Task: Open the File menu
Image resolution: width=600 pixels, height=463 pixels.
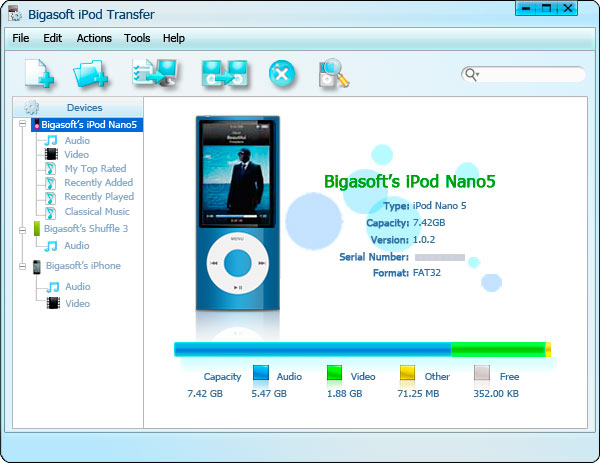Action: [21, 38]
